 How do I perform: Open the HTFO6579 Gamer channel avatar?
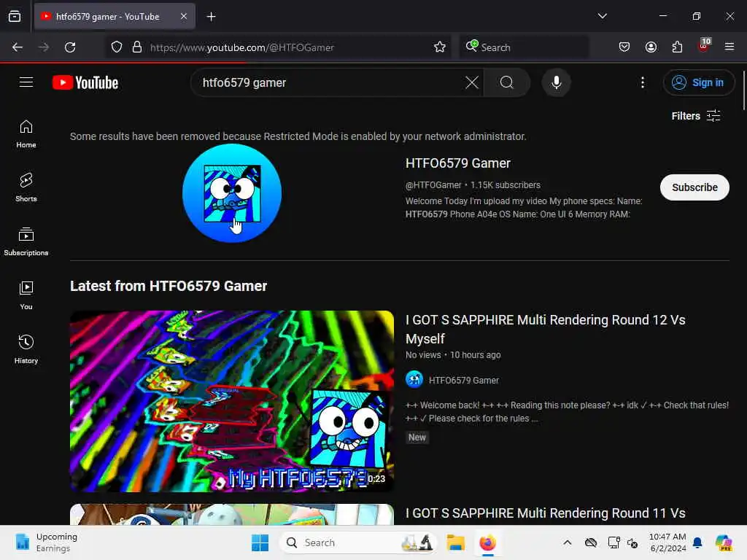(x=232, y=193)
